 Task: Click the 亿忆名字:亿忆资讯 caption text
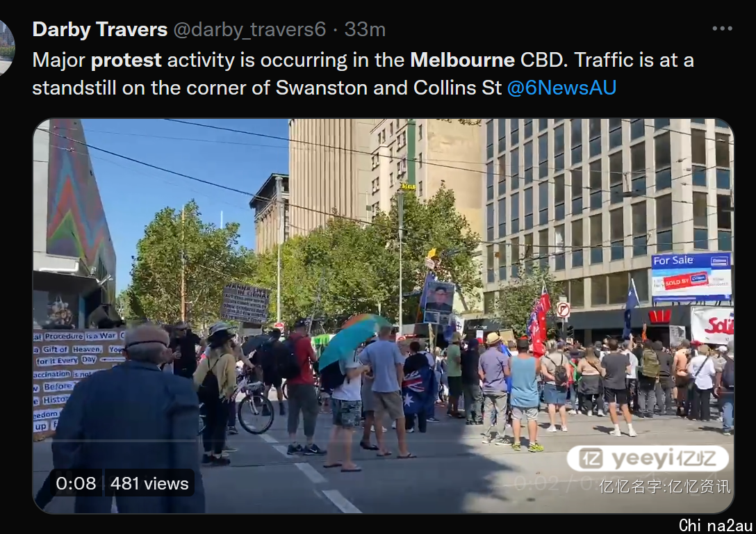pyautogui.click(x=665, y=486)
